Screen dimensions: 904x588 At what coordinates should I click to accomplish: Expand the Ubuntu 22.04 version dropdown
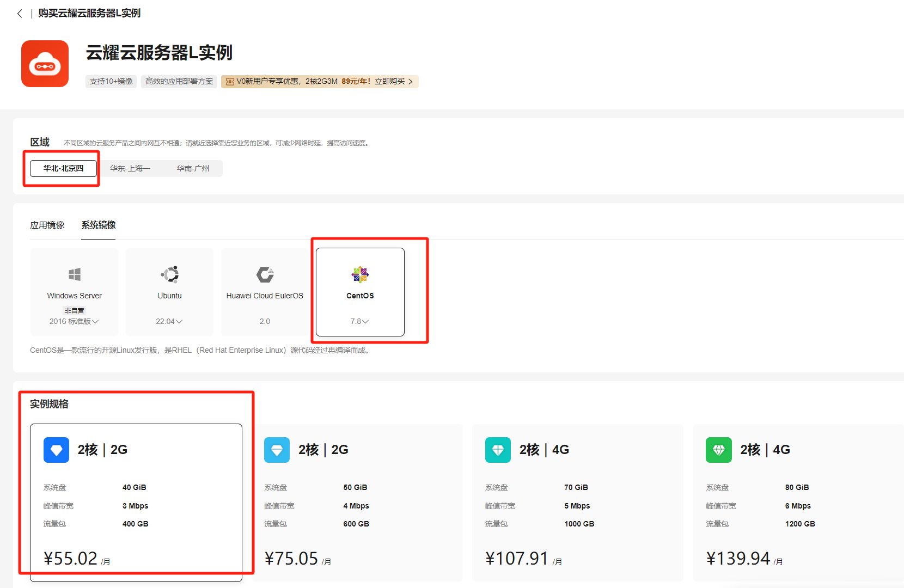[x=169, y=321]
